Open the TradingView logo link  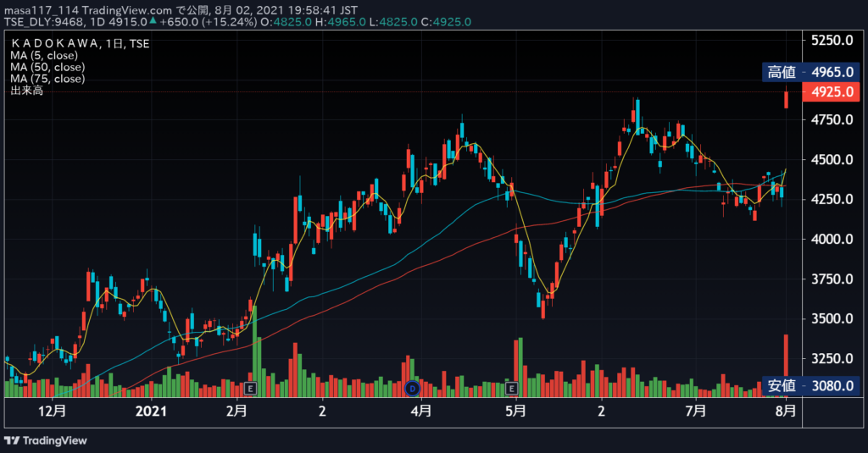tap(46, 440)
